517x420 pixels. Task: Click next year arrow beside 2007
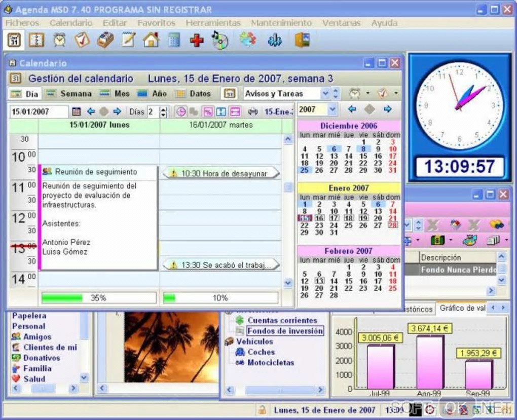pos(387,109)
